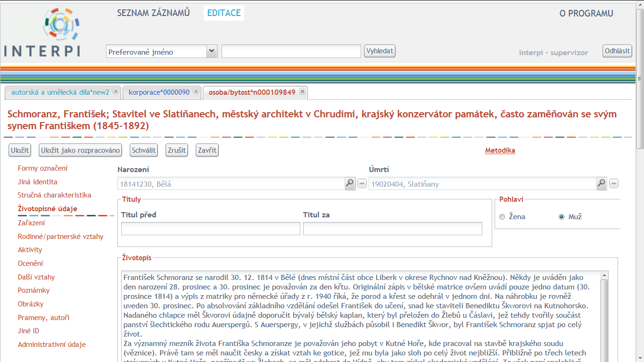Go to Životopisné údaje section

coord(48,209)
